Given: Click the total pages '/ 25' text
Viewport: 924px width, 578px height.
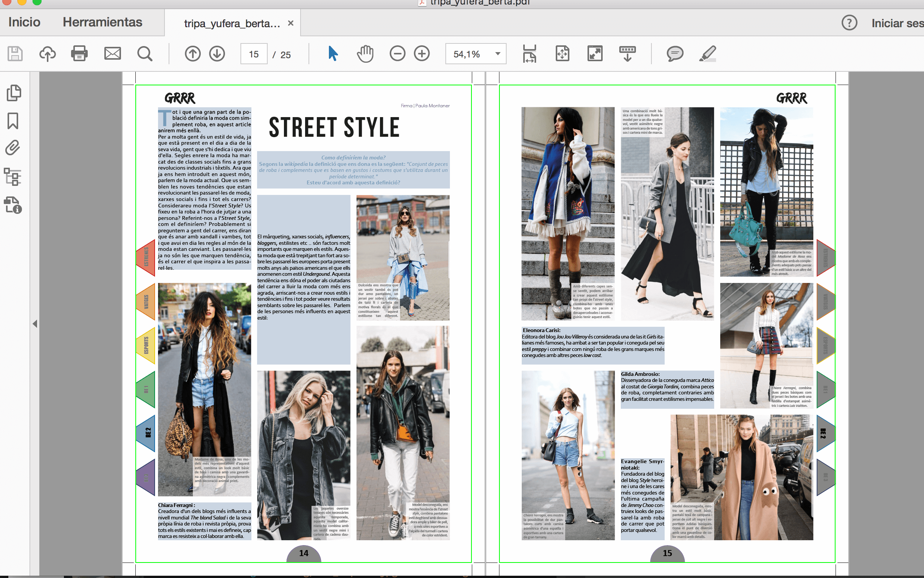Looking at the screenshot, I should click(x=282, y=55).
